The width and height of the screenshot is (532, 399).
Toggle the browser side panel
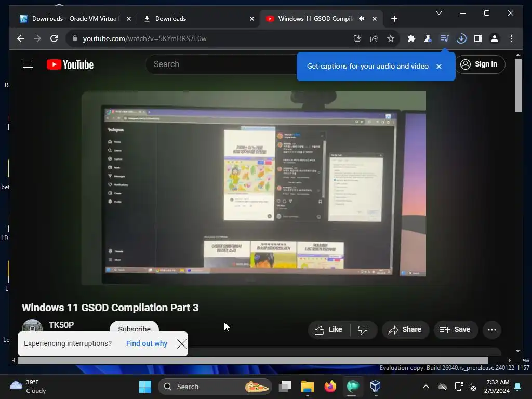coord(478,38)
